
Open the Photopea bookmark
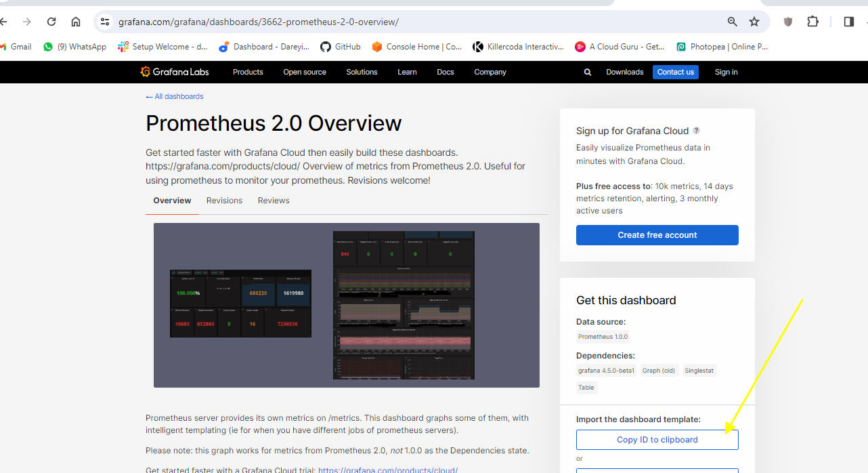click(x=722, y=47)
